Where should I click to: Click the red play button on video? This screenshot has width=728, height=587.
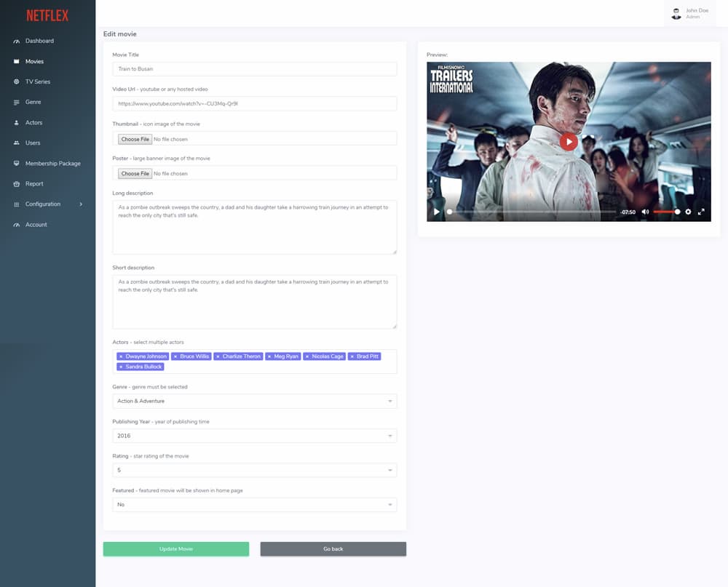click(569, 142)
